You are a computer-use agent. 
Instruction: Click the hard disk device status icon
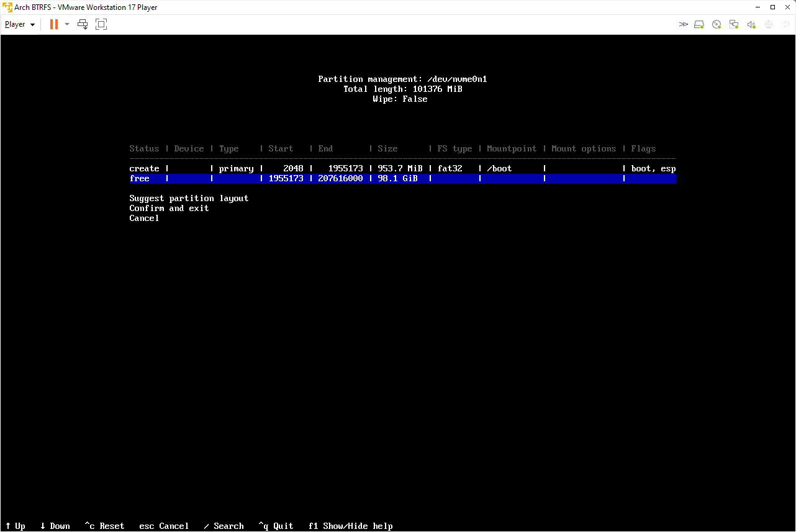tap(699, 24)
